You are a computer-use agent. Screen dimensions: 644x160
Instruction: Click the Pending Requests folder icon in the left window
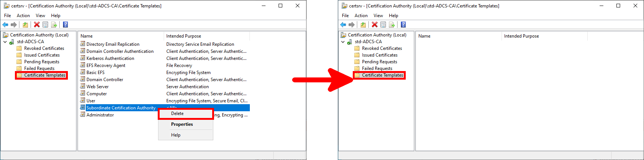click(x=19, y=62)
